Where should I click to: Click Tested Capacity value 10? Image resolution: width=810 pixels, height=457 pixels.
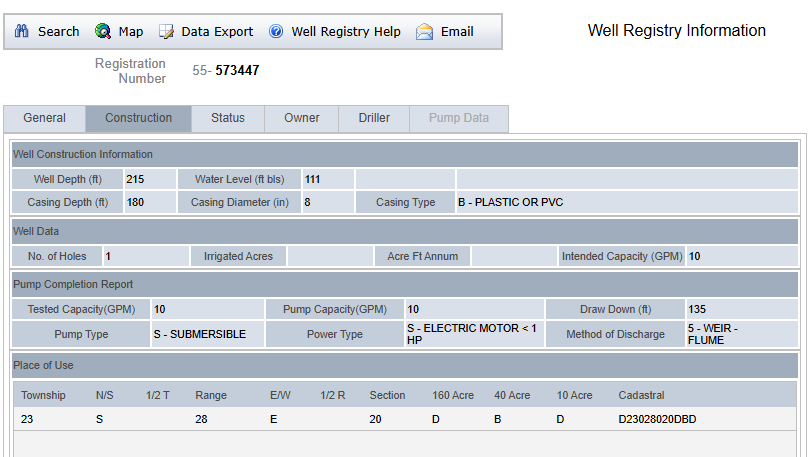(160, 309)
